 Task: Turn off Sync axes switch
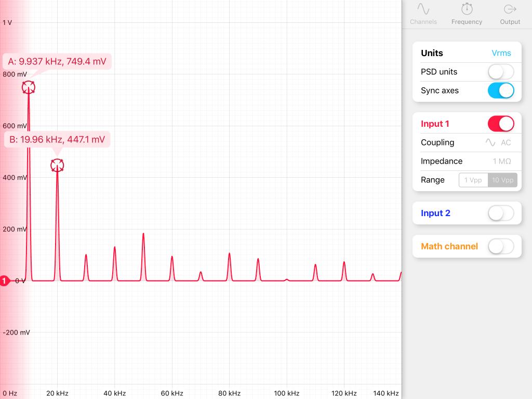[x=501, y=90]
